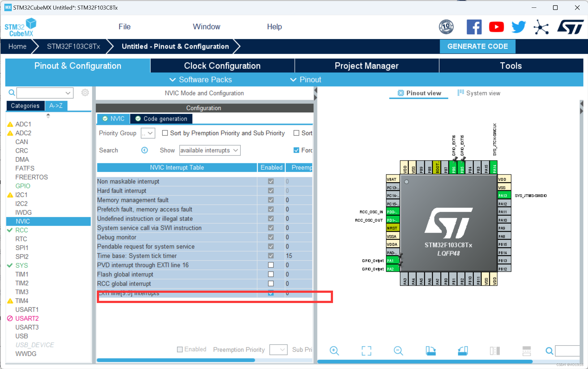Click the pin search input field

[567, 351]
